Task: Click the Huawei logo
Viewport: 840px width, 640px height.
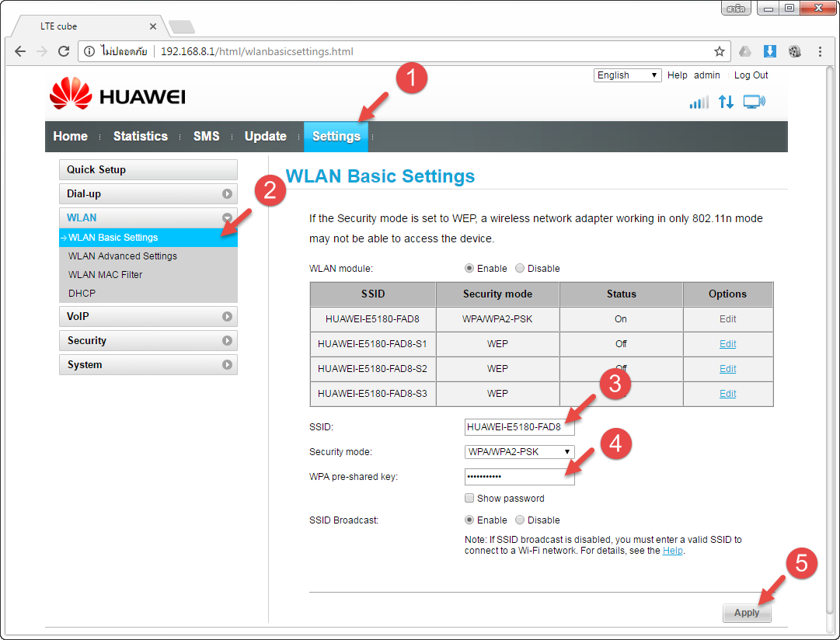Action: (117, 94)
